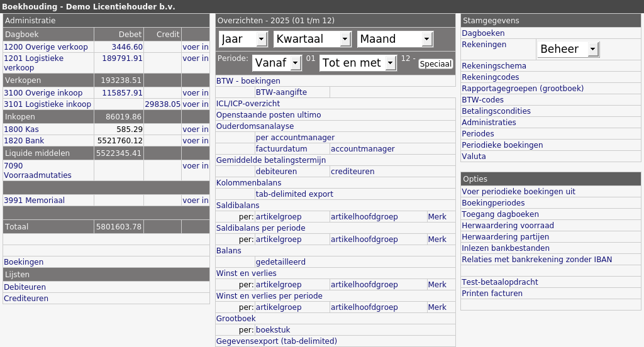Open Grootboek per boekstuk
The height and width of the screenshot is (347, 644).
tap(273, 330)
